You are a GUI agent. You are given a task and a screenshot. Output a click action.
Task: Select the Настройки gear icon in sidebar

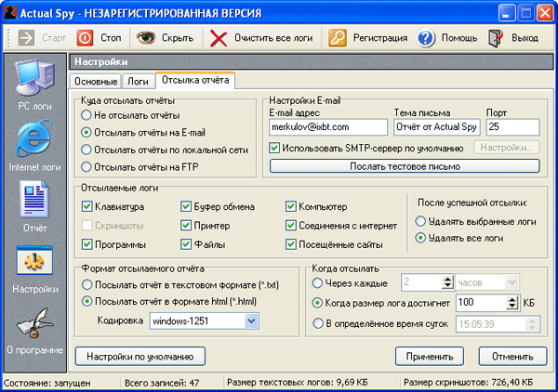pos(34,260)
